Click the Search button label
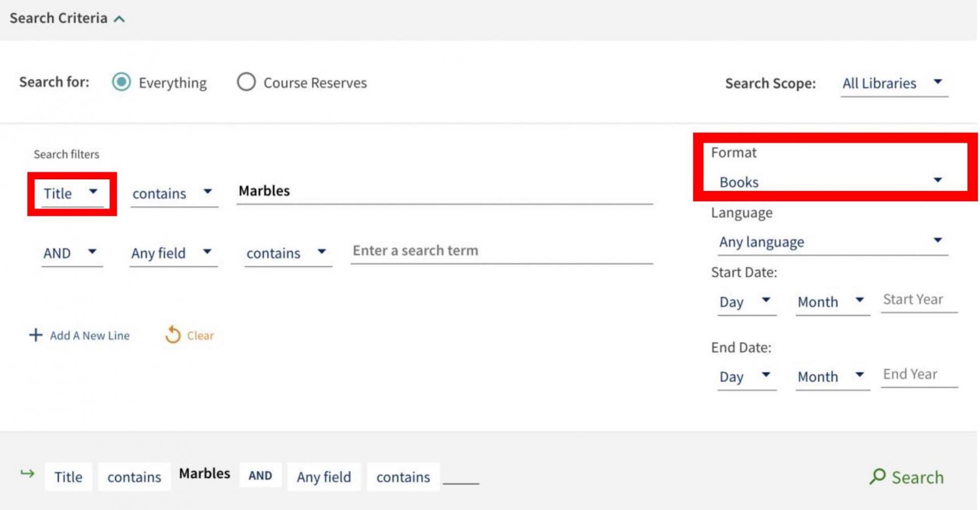 pos(918,477)
